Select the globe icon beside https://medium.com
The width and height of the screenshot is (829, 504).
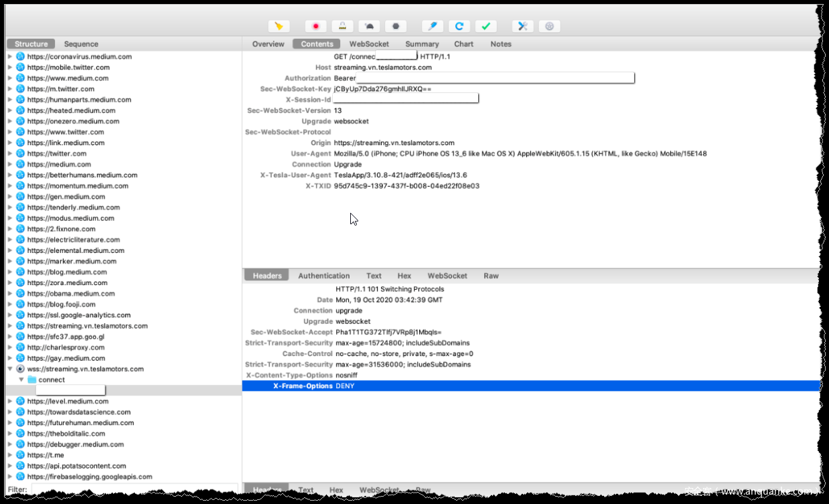point(20,164)
